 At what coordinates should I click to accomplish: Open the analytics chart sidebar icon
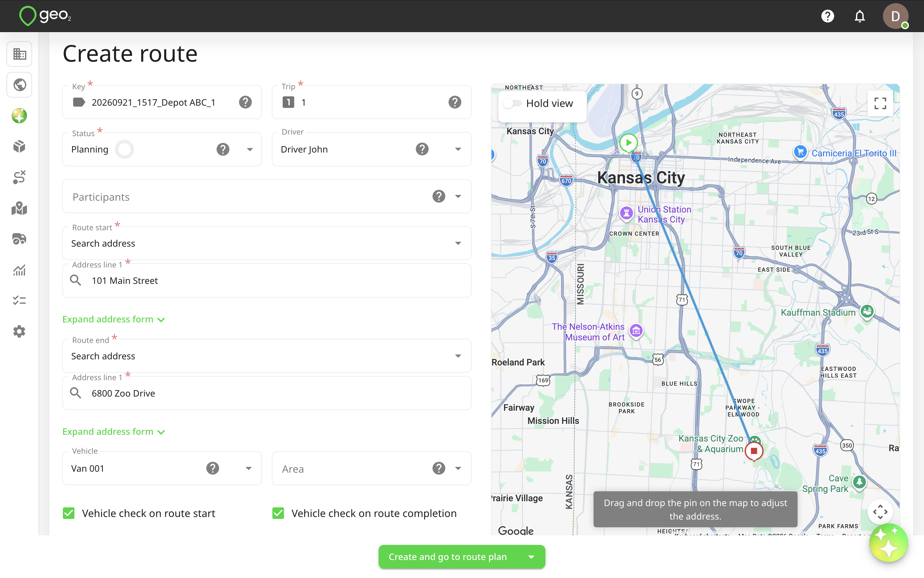tap(20, 270)
